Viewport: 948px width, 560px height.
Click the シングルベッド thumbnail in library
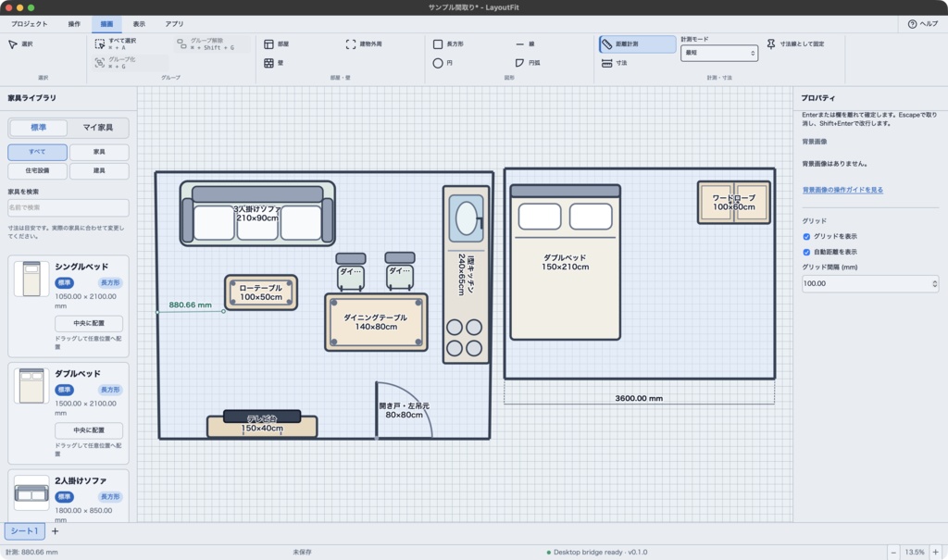pos(31,279)
